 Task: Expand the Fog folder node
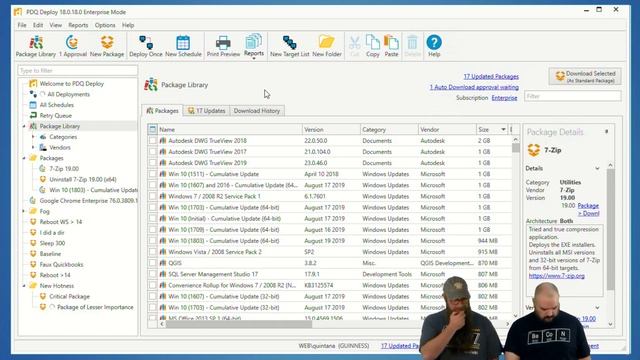click(x=24, y=211)
